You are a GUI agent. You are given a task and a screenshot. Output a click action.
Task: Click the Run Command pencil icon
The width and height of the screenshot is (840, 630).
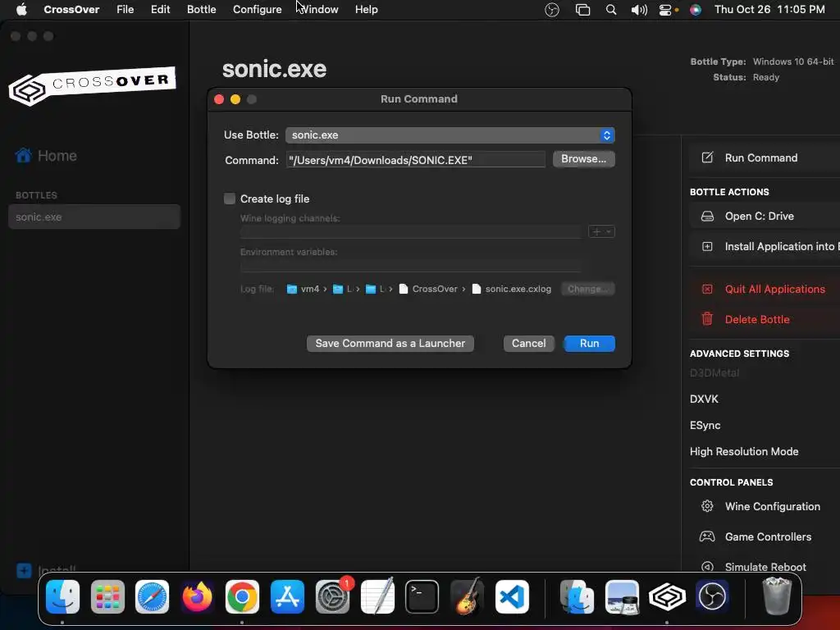coord(707,157)
